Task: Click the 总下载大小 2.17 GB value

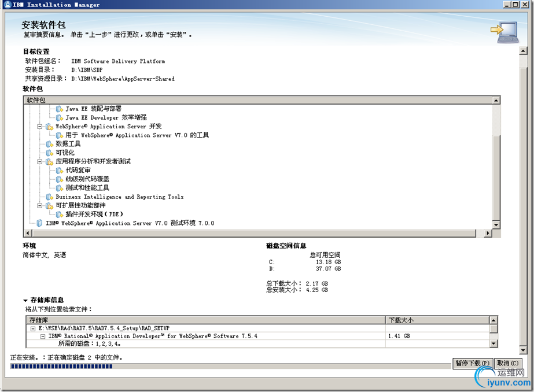Action: tap(316, 283)
